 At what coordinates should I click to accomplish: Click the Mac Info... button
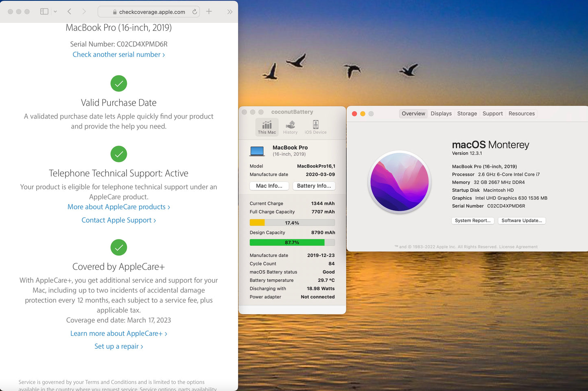click(x=269, y=186)
